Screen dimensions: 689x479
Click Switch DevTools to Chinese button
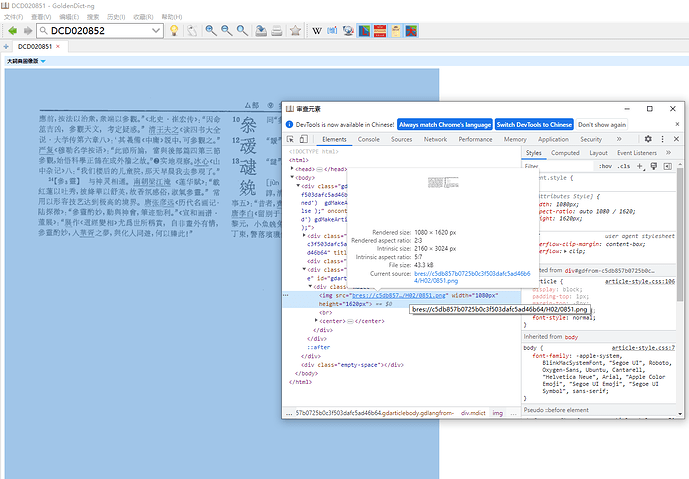coord(534,125)
